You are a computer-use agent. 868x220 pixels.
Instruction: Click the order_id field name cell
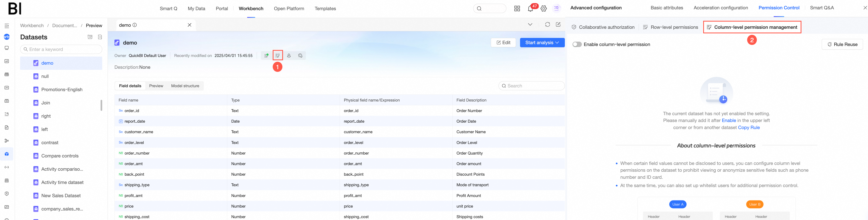coord(171,111)
